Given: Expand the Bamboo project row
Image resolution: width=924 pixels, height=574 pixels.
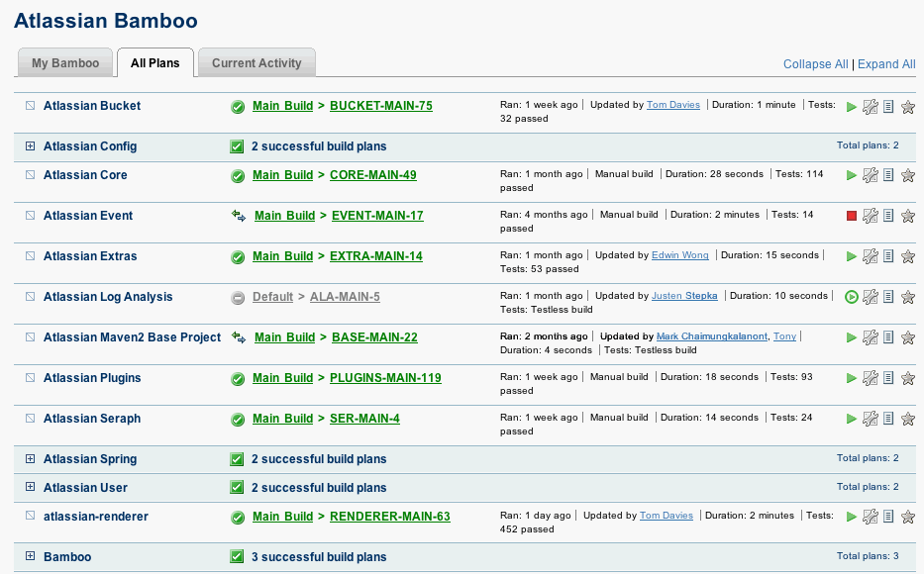Looking at the screenshot, I should (x=30, y=556).
